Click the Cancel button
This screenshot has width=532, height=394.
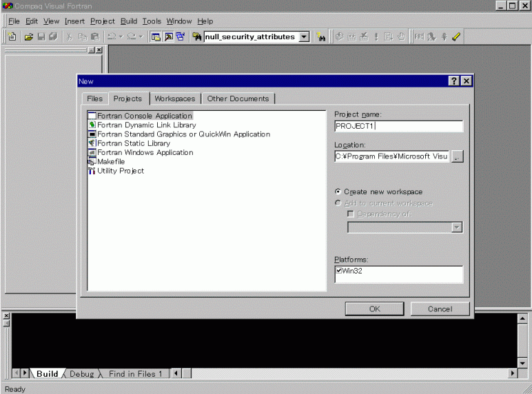coord(440,309)
